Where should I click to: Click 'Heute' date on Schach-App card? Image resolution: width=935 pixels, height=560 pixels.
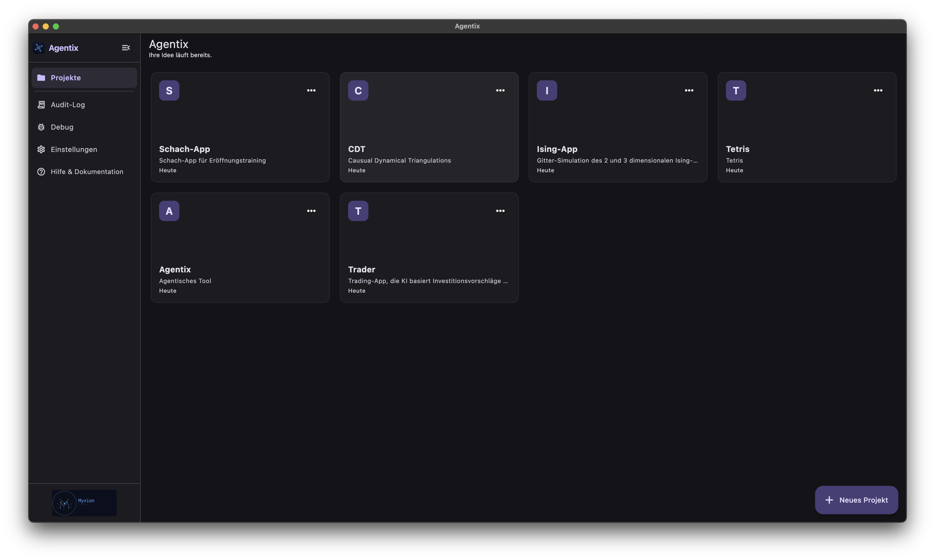click(167, 170)
